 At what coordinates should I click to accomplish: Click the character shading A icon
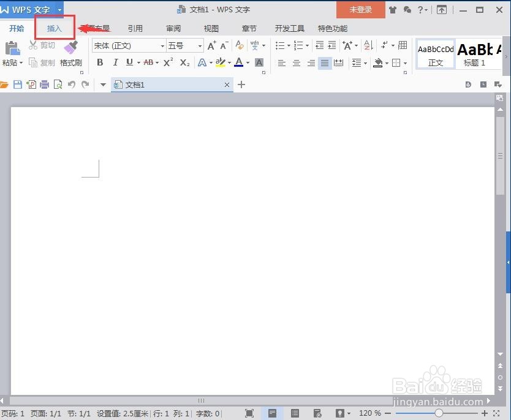[259, 62]
